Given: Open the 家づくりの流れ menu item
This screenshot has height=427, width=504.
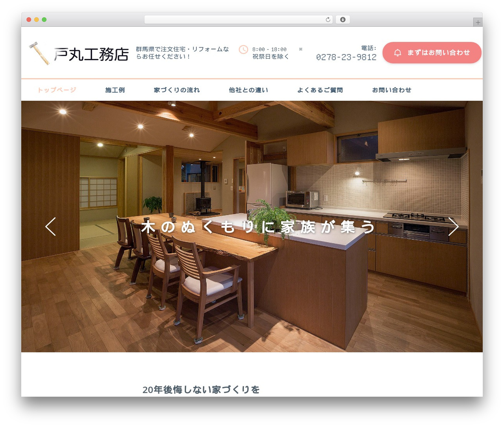Looking at the screenshot, I should [177, 90].
